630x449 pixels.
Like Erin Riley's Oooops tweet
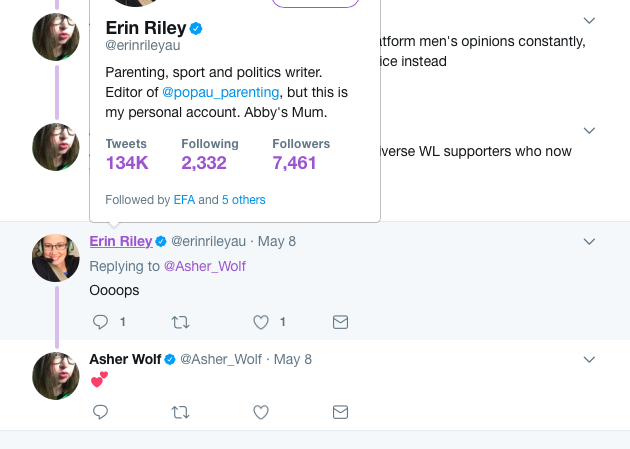[260, 322]
